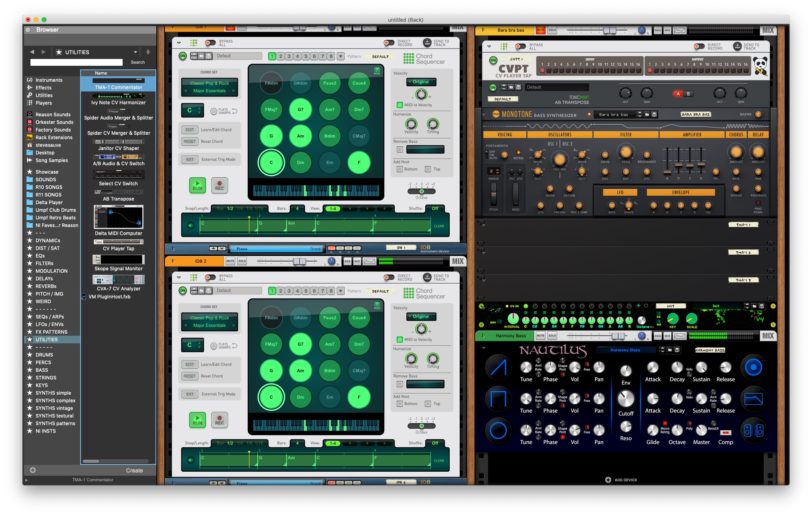Select SYNTHS vintage in browser sidebar
The height and width of the screenshot is (515, 812).
point(54,408)
